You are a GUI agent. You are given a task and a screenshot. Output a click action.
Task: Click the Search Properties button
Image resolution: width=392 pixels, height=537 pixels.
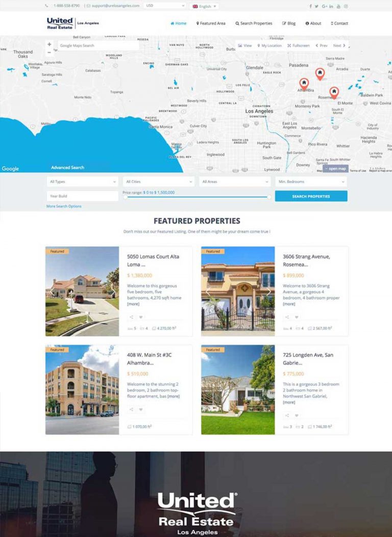click(311, 196)
